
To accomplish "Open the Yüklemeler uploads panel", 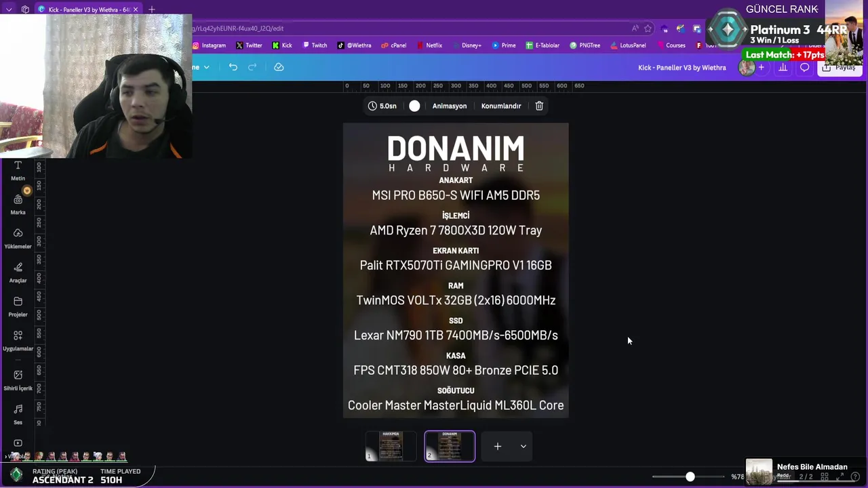I will [x=18, y=239].
